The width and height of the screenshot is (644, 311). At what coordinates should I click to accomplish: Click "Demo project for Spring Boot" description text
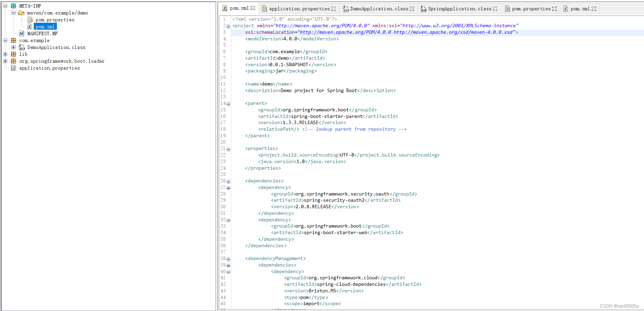tap(319, 90)
